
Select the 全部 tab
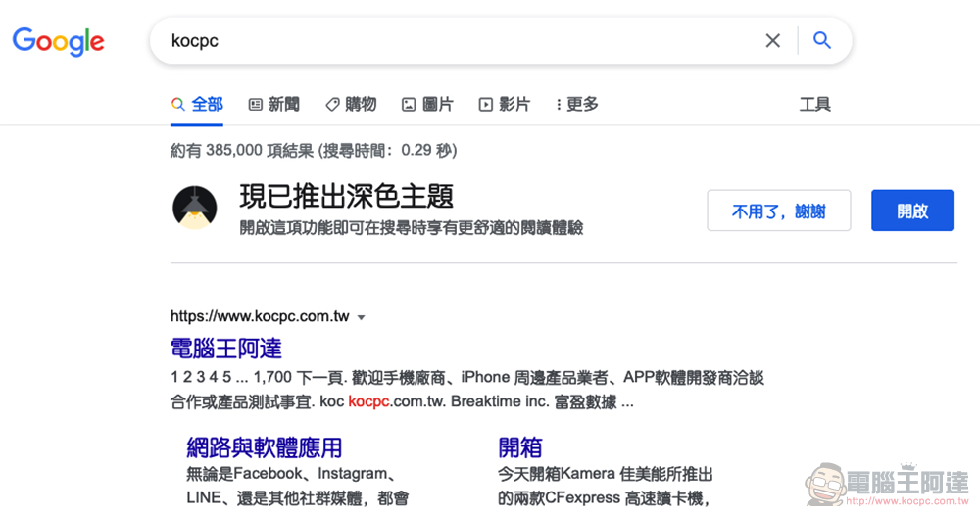pyautogui.click(x=197, y=104)
